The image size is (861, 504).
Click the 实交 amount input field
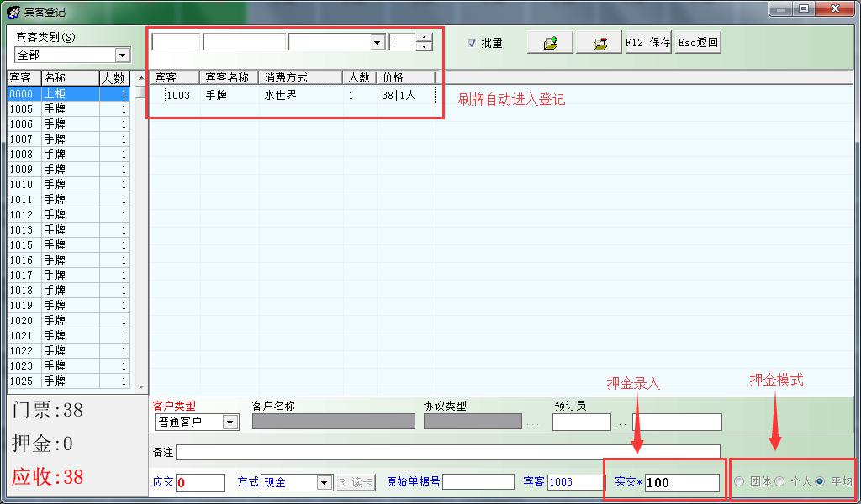tap(682, 483)
